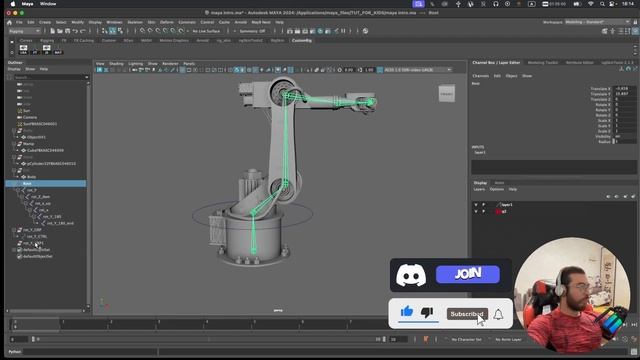Open the viewport Shading menu
The height and width of the screenshot is (360, 640).
116,64
